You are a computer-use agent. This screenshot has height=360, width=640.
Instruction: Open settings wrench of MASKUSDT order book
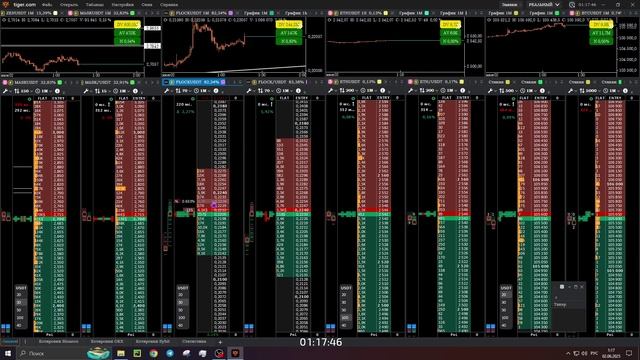click(x=5, y=91)
